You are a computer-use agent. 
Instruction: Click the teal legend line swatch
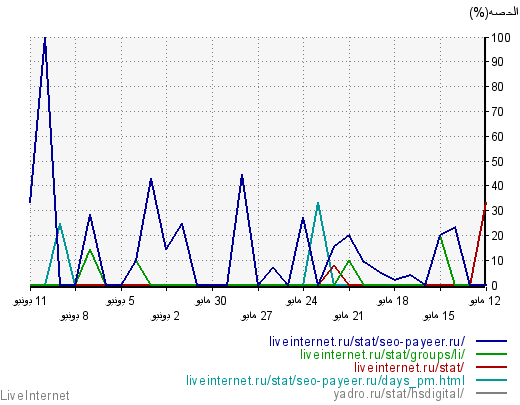(x=491, y=380)
